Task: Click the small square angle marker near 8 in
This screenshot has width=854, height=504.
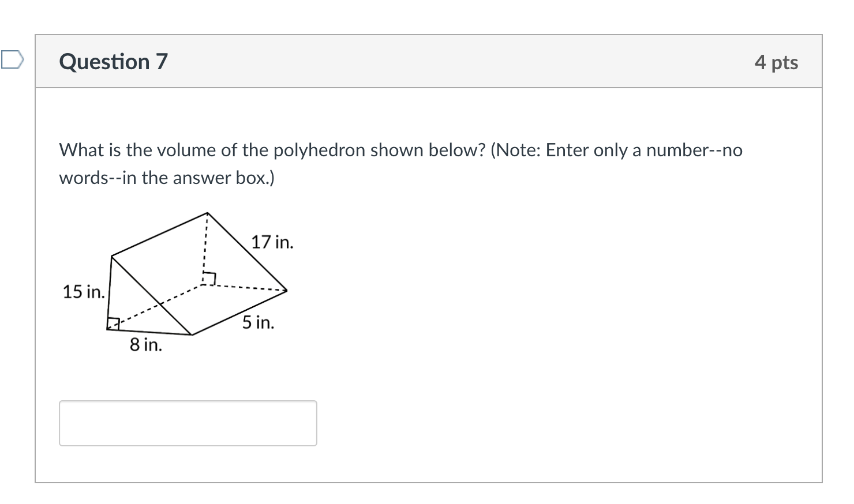Action: [x=113, y=322]
